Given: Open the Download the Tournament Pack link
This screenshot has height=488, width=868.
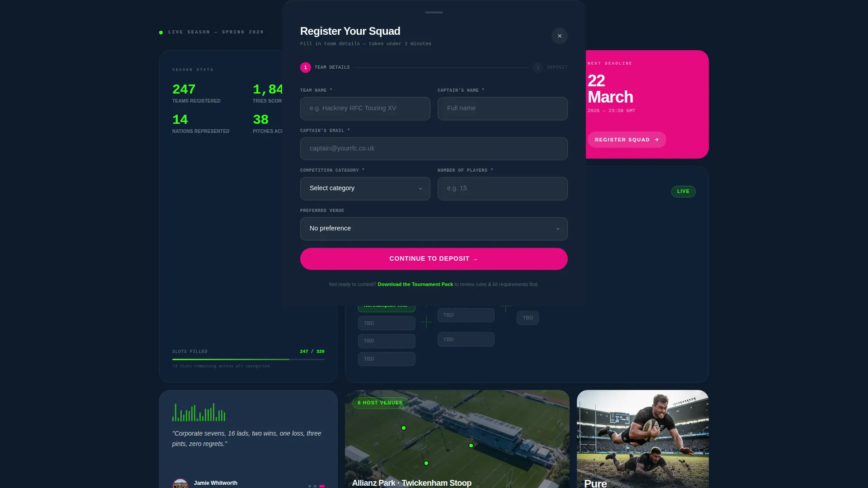Looking at the screenshot, I should (x=415, y=284).
